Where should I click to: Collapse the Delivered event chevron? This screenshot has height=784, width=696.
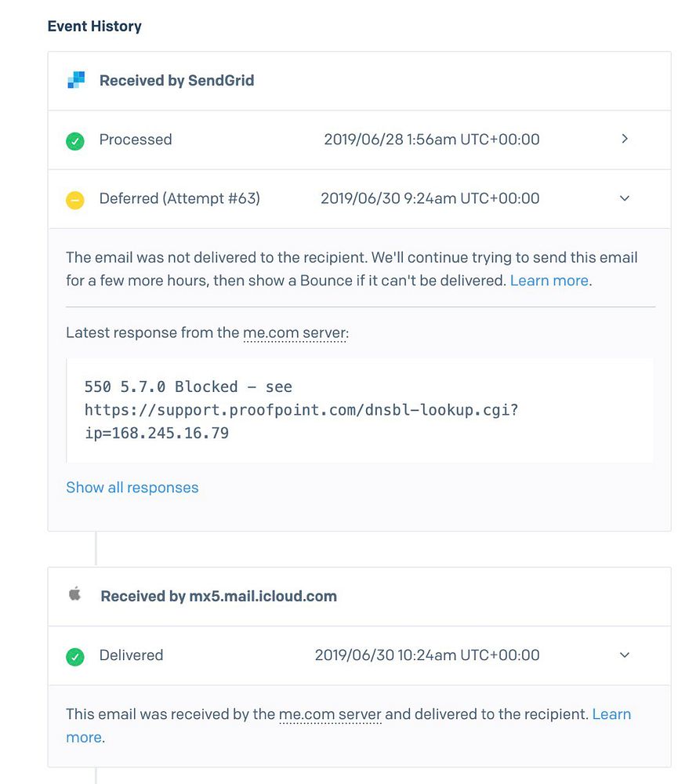[x=625, y=655]
